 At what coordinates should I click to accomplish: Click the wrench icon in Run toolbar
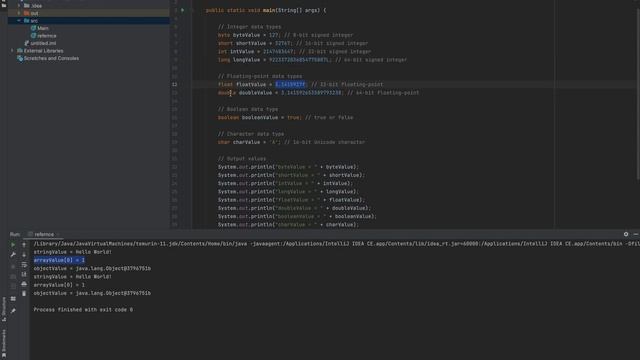13,255
